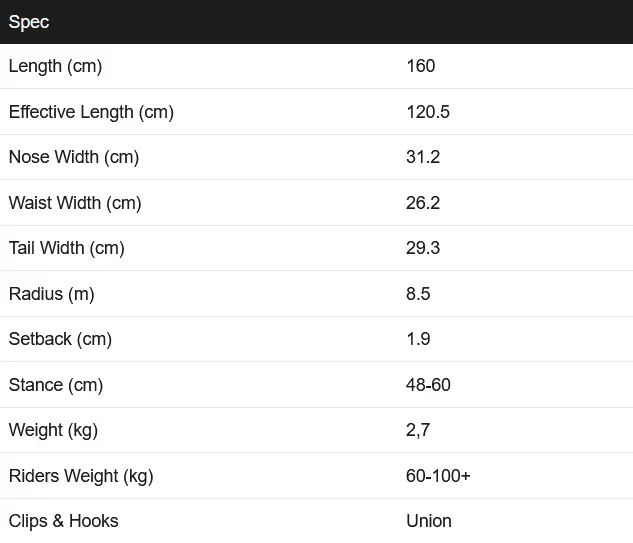Click the effective length value 120.5
Image resolution: width=633 pixels, height=543 pixels.
point(428,112)
